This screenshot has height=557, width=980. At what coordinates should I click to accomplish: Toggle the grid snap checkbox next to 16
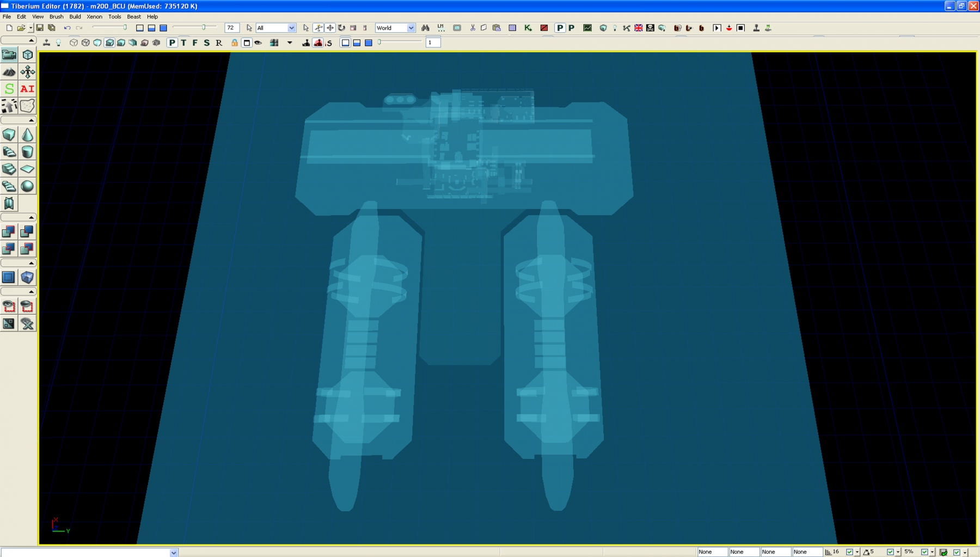click(849, 552)
